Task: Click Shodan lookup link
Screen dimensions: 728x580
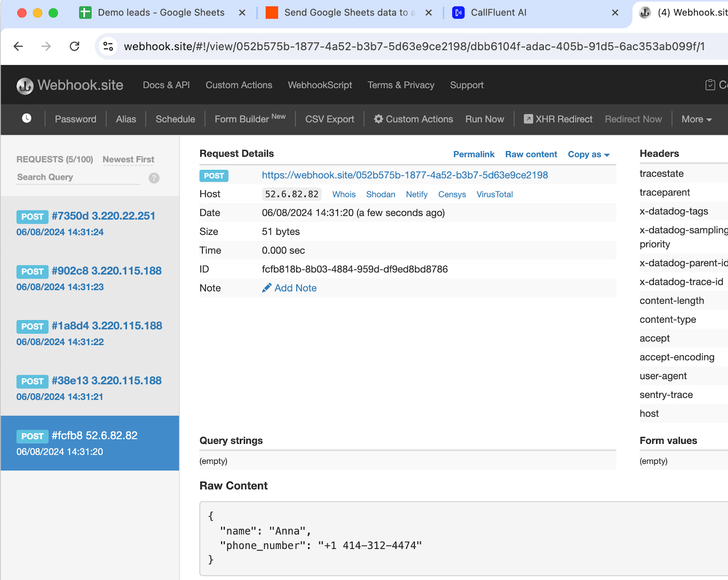Action: [380, 194]
